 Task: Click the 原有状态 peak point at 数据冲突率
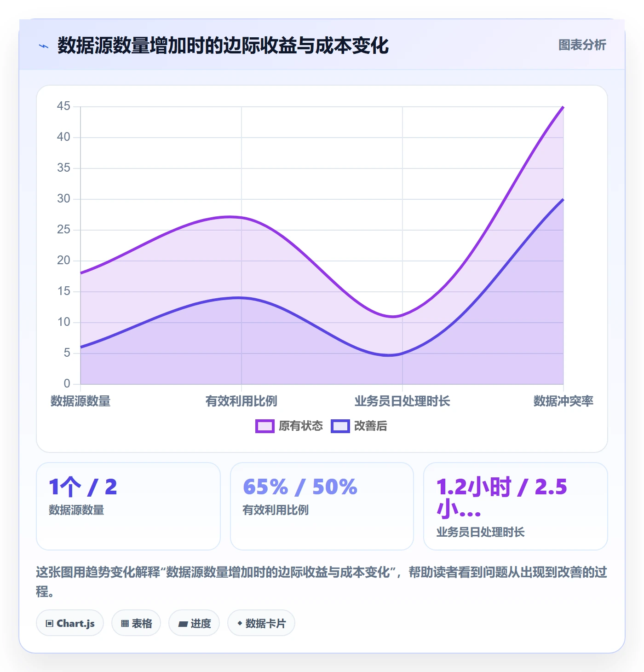[x=563, y=107]
